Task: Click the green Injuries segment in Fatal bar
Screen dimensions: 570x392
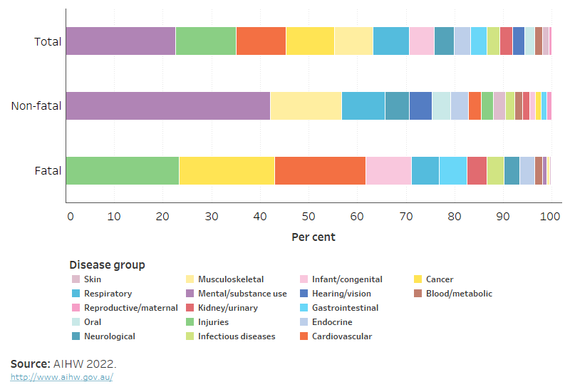Action: (x=123, y=170)
